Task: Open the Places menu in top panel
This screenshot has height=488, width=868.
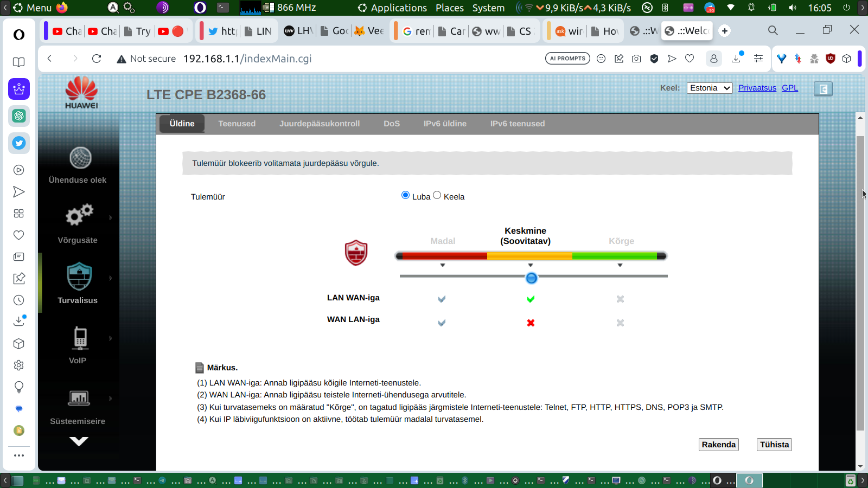Action: [450, 8]
